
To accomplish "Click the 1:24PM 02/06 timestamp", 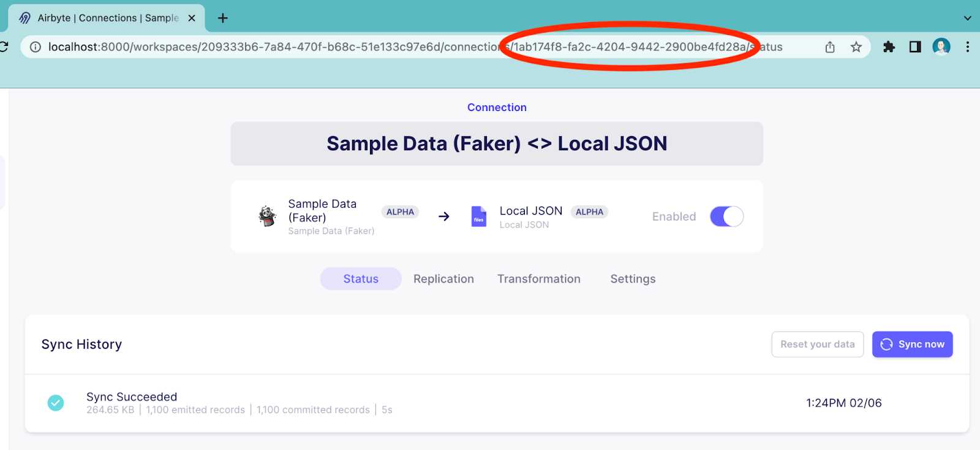I will (844, 403).
